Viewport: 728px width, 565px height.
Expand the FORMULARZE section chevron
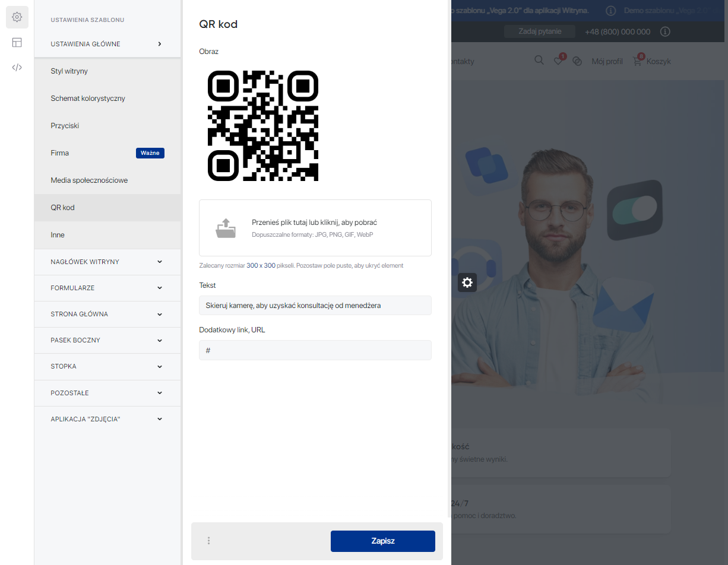pos(159,288)
